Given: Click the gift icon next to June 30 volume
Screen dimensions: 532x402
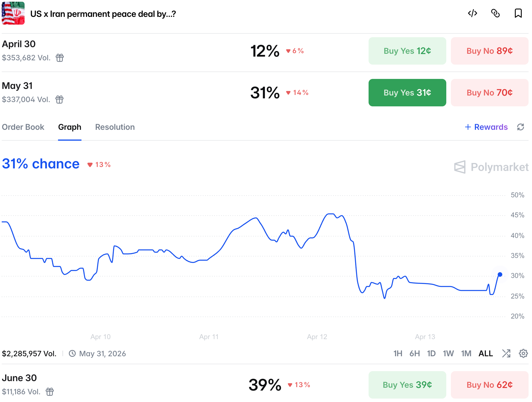Looking at the screenshot, I should [50, 392].
